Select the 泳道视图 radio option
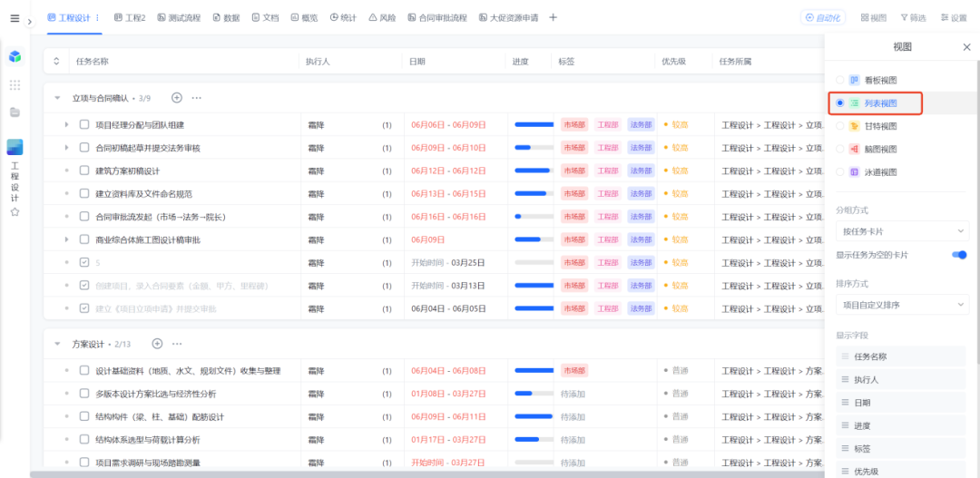 (x=840, y=171)
